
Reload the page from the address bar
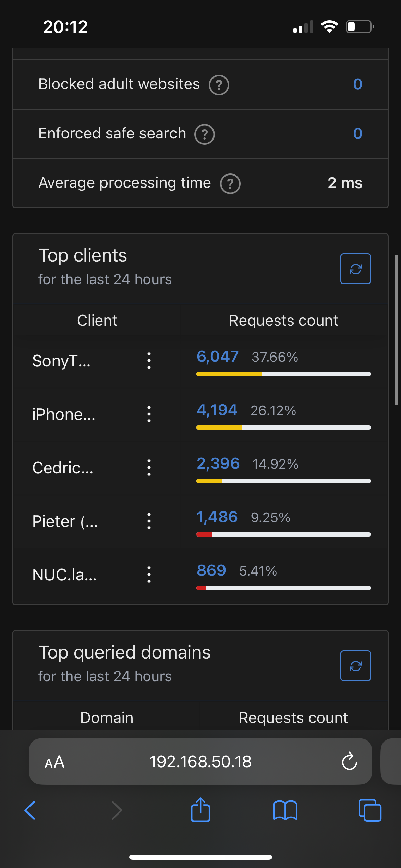click(349, 762)
